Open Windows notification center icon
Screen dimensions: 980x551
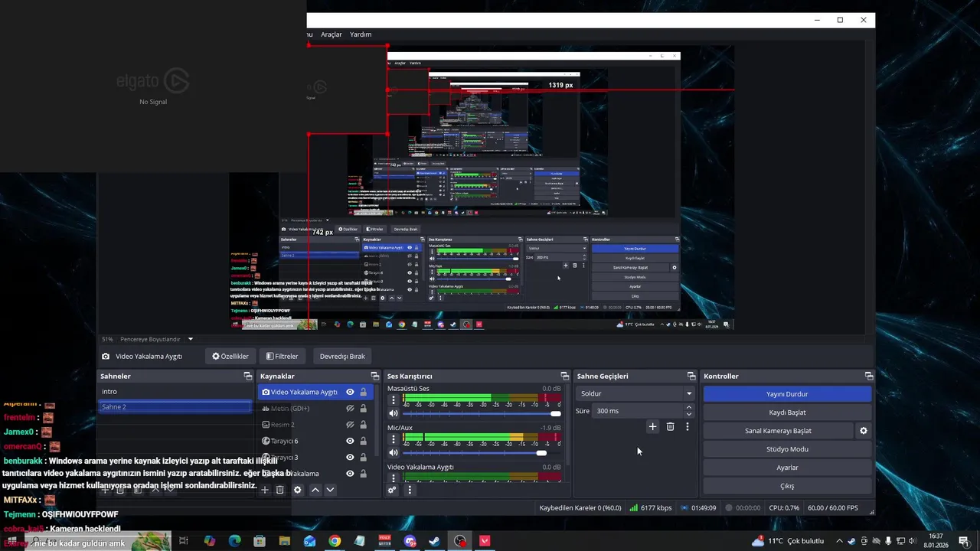963,541
